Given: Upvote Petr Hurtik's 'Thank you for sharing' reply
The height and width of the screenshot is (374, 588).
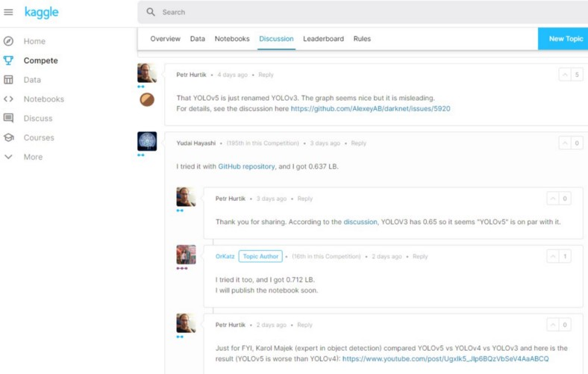Looking at the screenshot, I should click(553, 198).
